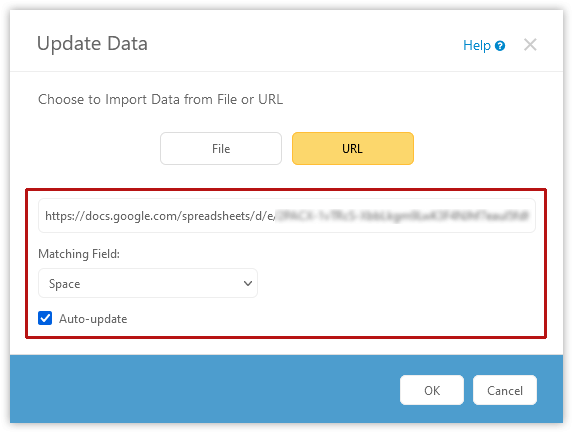Switch to the File import option
The image size is (573, 433).
221,148
